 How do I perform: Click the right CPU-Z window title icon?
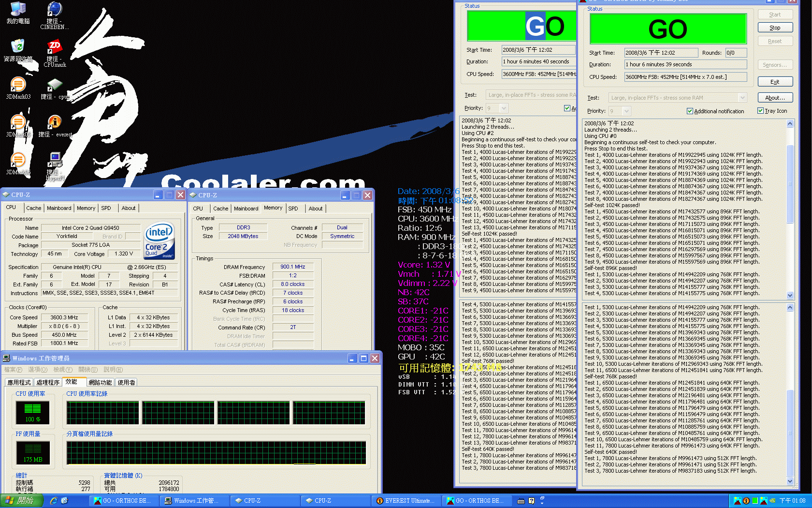[193, 195]
